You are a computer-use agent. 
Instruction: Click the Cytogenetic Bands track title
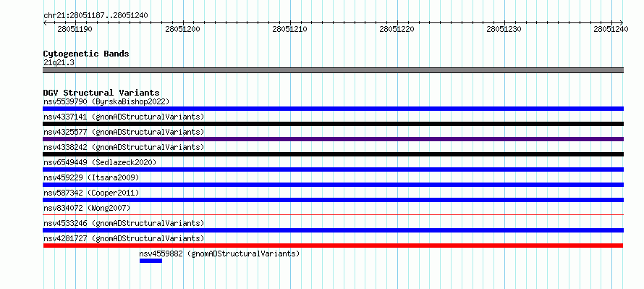pyautogui.click(x=86, y=54)
